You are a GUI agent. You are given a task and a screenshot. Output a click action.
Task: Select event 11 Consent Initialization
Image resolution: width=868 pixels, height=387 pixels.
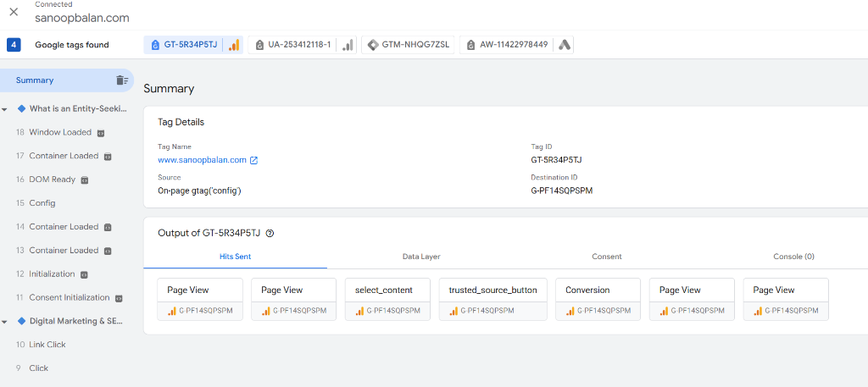[x=70, y=297]
